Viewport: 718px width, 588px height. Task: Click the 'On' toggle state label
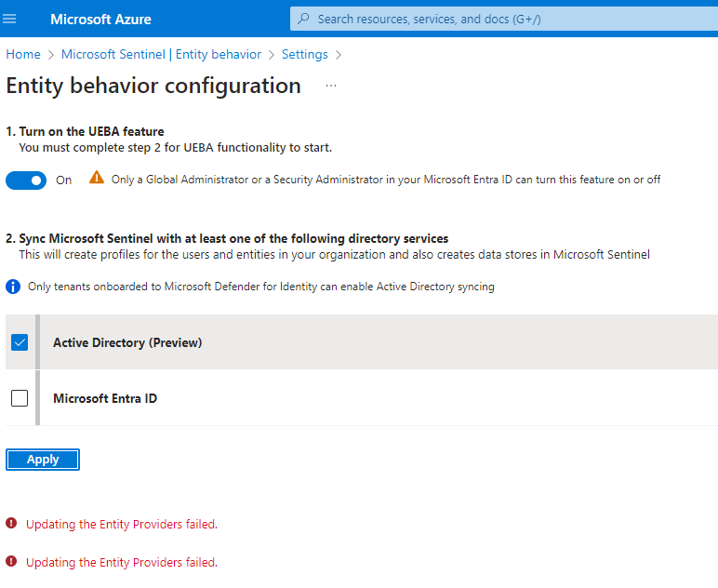[63, 180]
